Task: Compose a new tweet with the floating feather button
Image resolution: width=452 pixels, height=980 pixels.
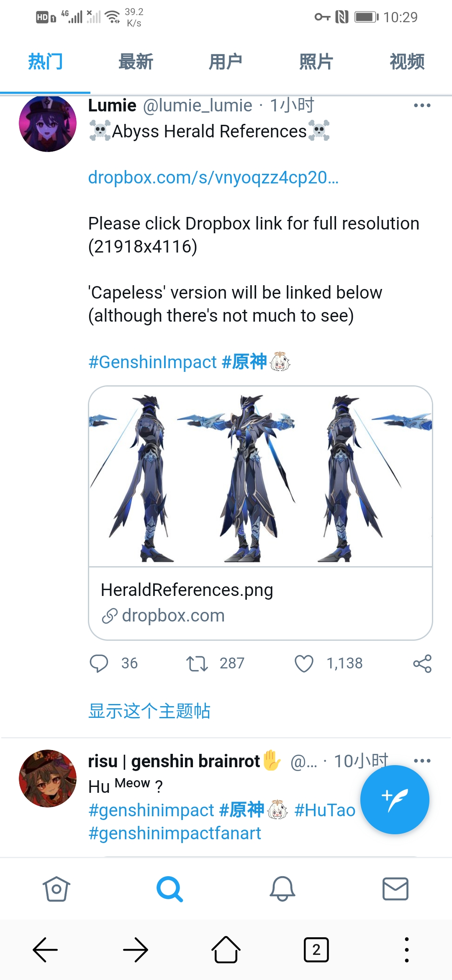Action: pyautogui.click(x=395, y=799)
